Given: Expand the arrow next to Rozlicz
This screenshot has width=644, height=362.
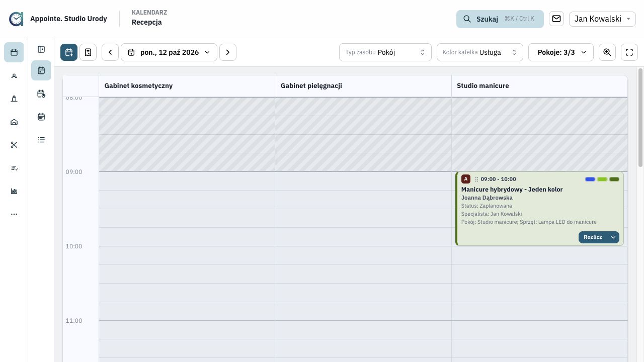Looking at the screenshot, I should pyautogui.click(x=613, y=237).
